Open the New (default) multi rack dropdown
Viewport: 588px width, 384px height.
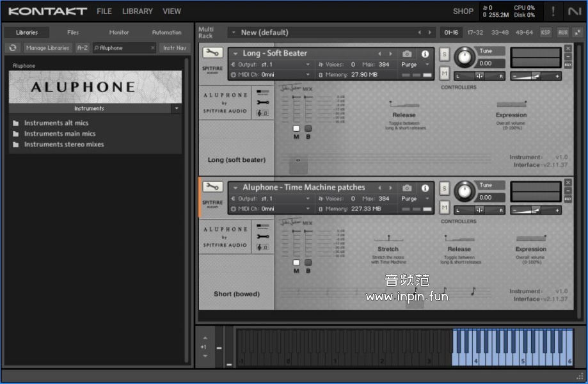tap(233, 33)
